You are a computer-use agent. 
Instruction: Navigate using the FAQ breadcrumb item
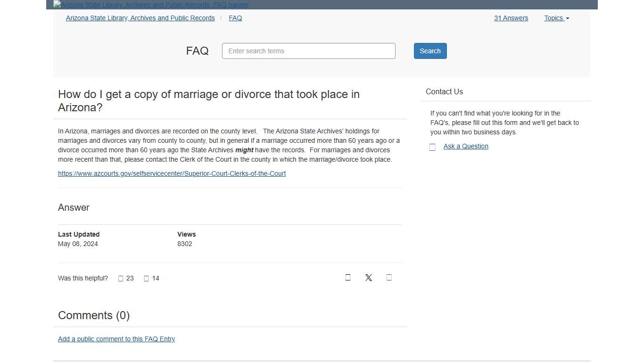pos(235,18)
